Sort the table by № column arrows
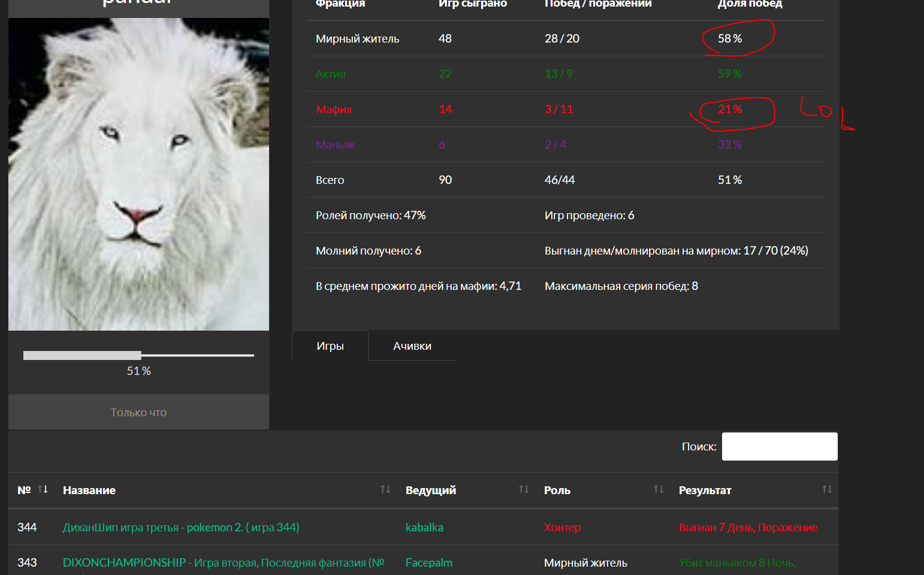 pos(43,489)
